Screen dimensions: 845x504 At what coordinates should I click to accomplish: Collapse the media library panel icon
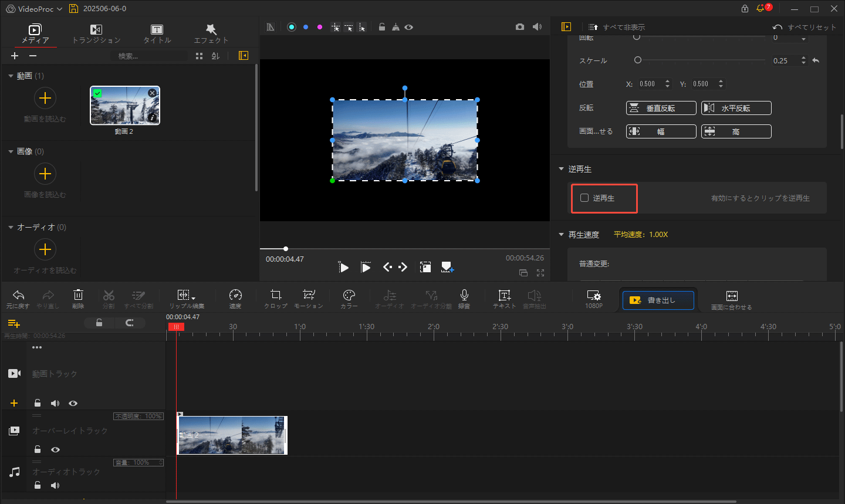point(244,55)
